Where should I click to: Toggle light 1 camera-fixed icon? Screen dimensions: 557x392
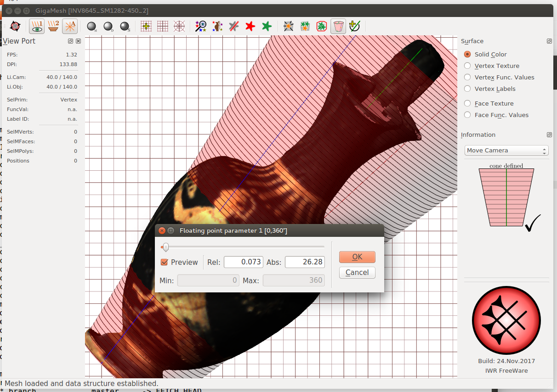tap(37, 27)
